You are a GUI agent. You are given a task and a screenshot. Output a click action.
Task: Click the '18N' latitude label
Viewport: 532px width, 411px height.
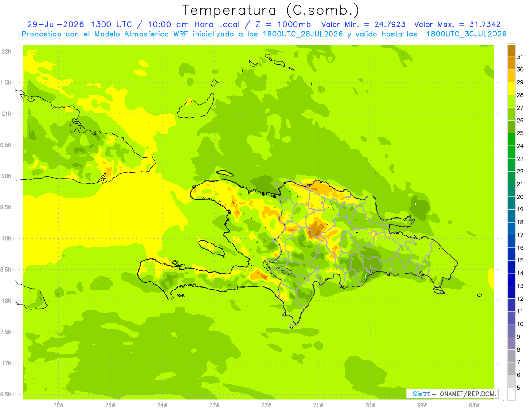(x=7, y=301)
